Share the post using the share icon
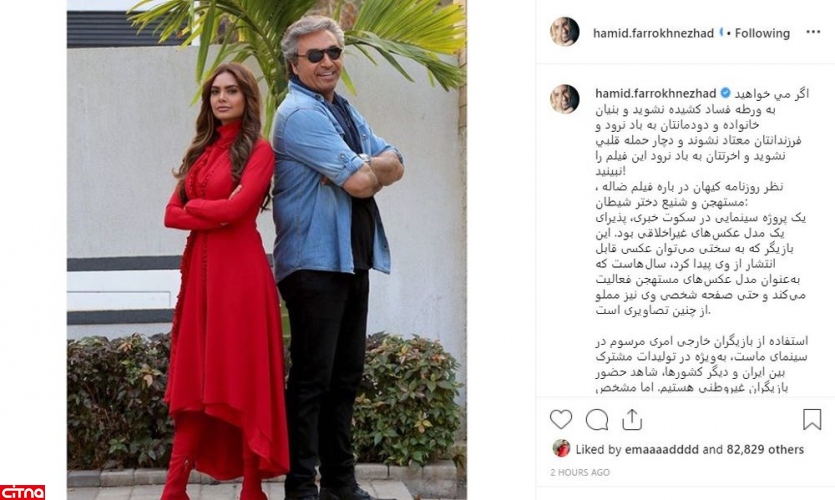 pos(632,420)
